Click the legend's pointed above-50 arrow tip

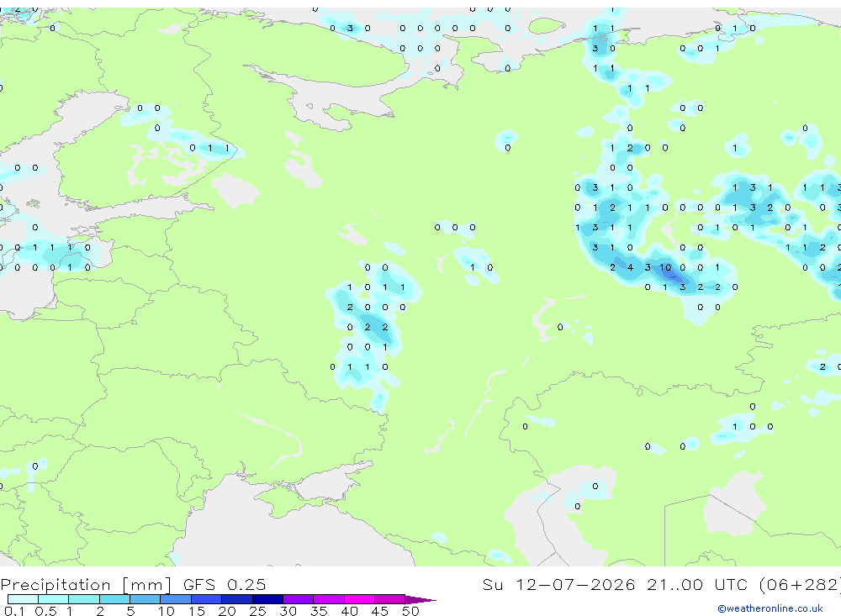pyautogui.click(x=420, y=600)
